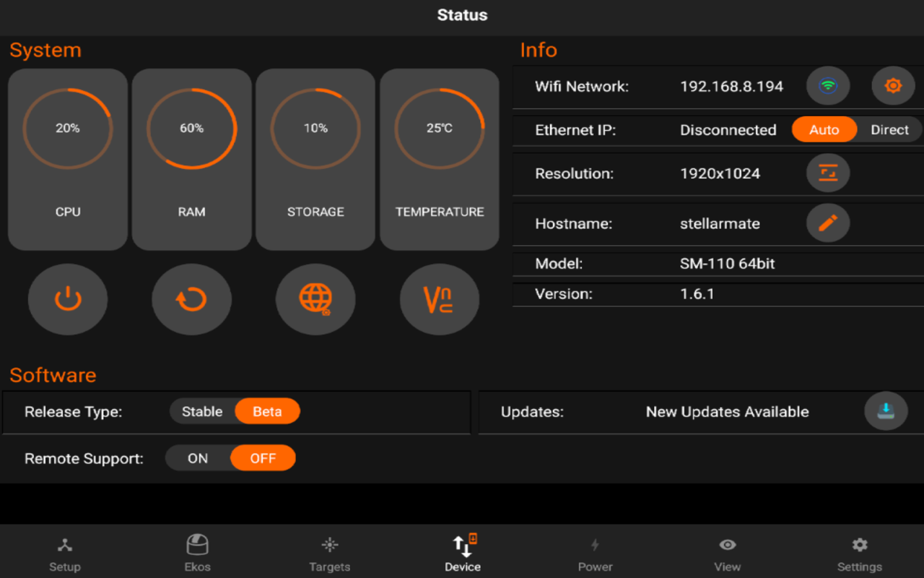Launch the VNC viewer icon
This screenshot has width=924, height=578.
[440, 299]
